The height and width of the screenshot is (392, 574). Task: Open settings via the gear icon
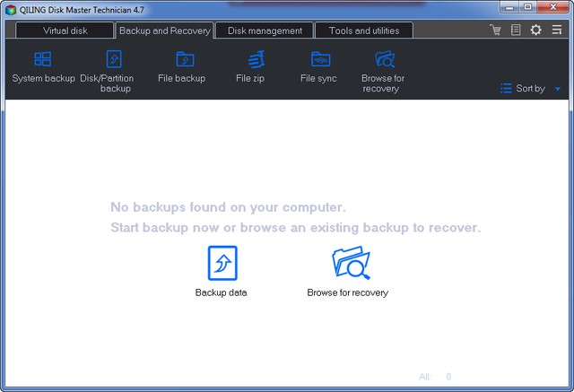pyautogui.click(x=535, y=30)
